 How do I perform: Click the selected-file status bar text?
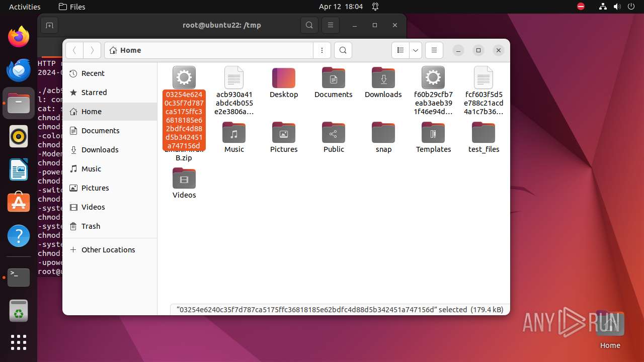pyautogui.click(x=340, y=310)
